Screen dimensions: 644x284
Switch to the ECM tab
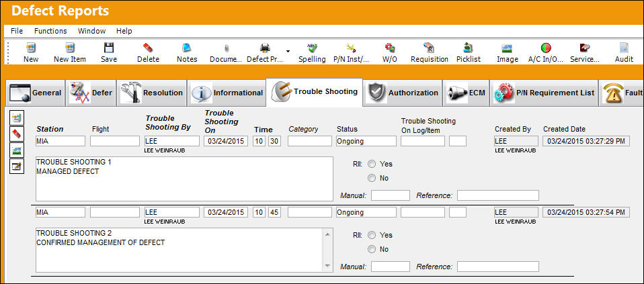[466, 93]
